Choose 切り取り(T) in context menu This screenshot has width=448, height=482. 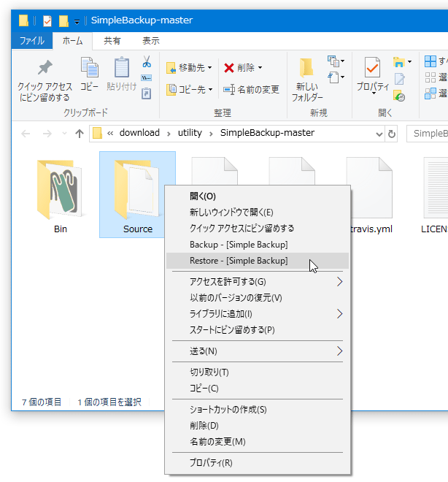[x=258, y=372]
